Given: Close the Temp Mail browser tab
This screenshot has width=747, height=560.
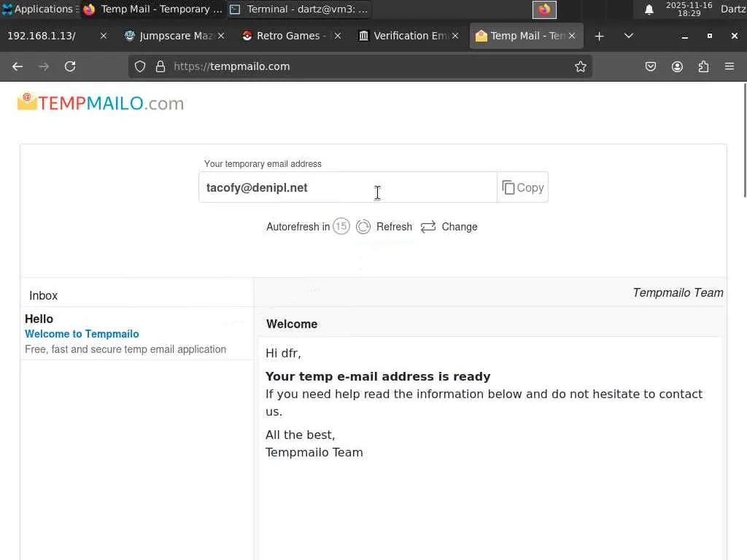Looking at the screenshot, I should [x=572, y=36].
